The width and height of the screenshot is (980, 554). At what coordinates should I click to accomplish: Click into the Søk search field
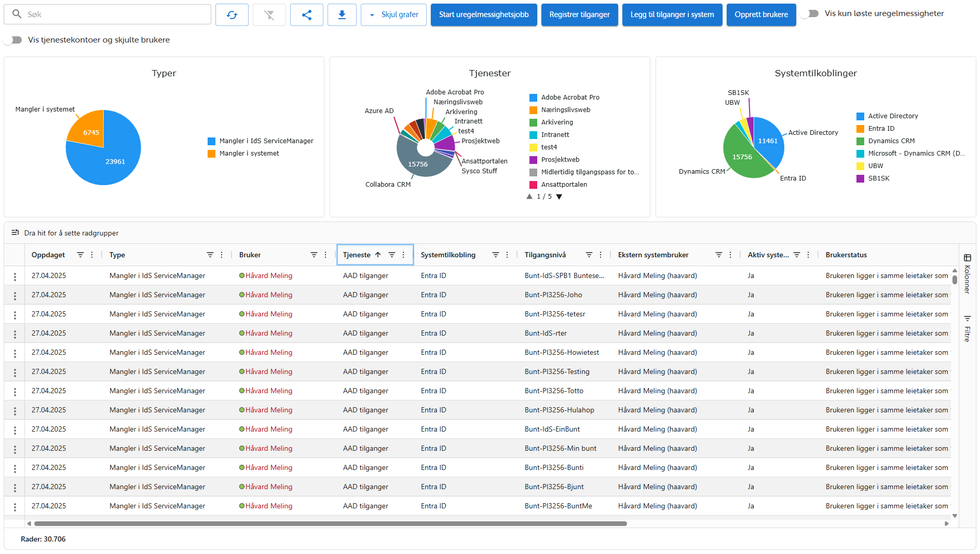[114, 15]
